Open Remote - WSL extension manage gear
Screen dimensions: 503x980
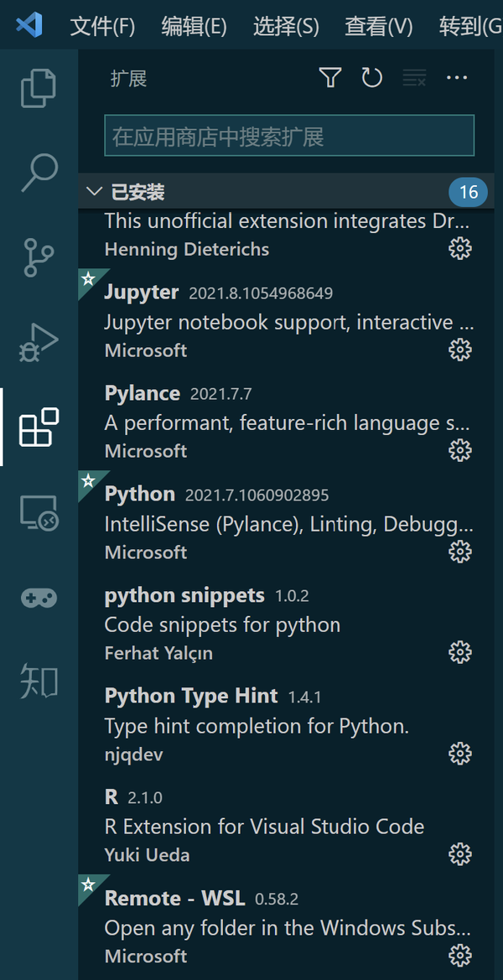pos(459,955)
